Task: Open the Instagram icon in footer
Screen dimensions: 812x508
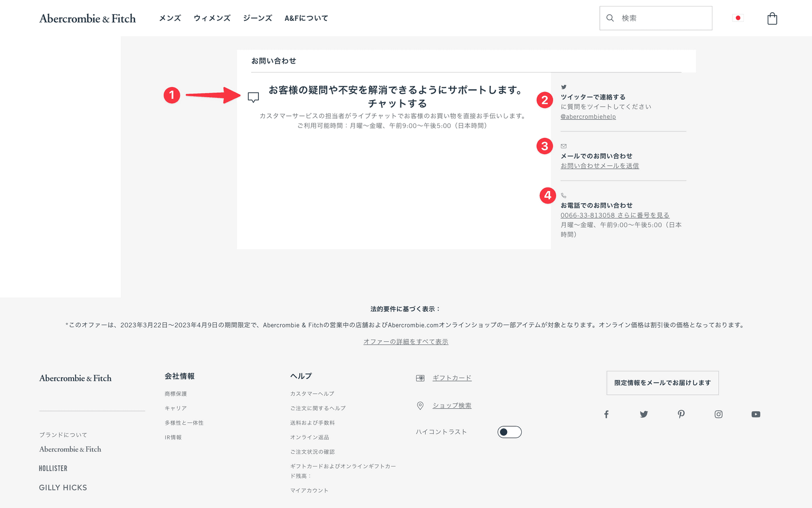Action: tap(719, 415)
